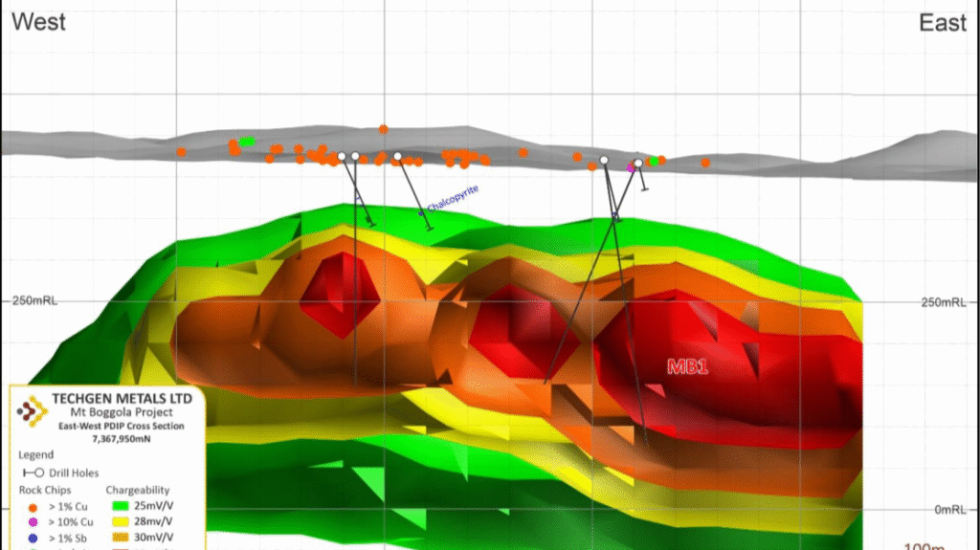
Task: Click the westernmost drill hole collar marker
Action: [342, 156]
